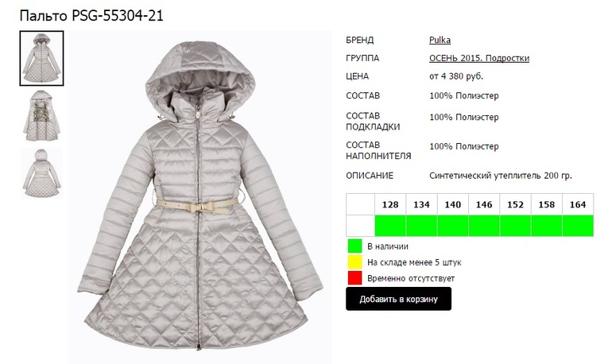
Task: Click the large main coat product image
Action: [200, 197]
